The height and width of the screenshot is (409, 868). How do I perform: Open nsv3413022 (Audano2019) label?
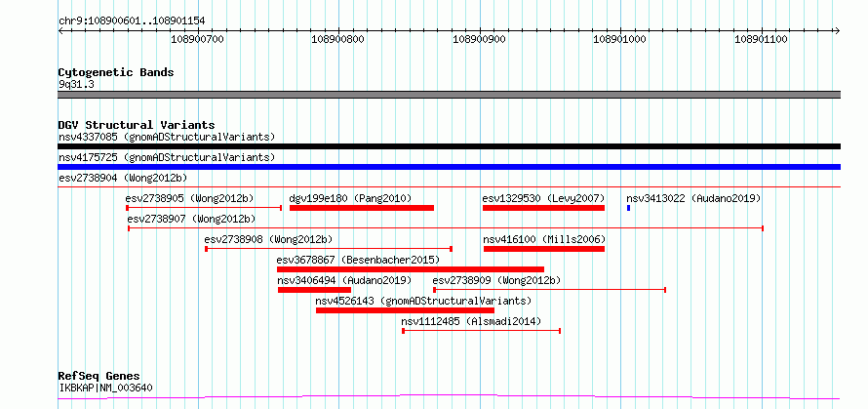(x=693, y=198)
